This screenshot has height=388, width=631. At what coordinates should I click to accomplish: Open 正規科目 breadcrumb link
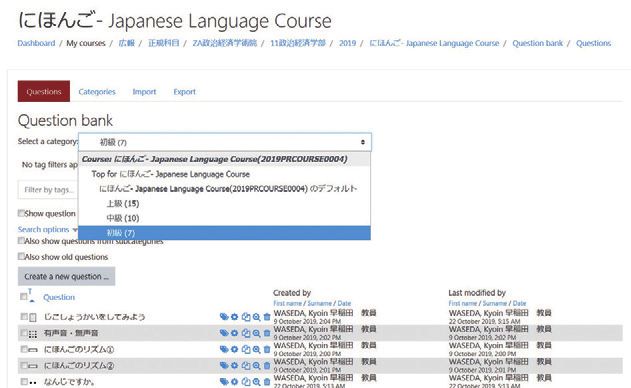[164, 43]
